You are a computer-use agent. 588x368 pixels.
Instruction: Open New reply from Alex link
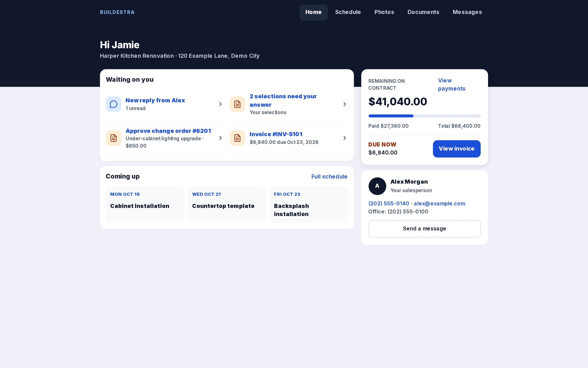tap(155, 100)
